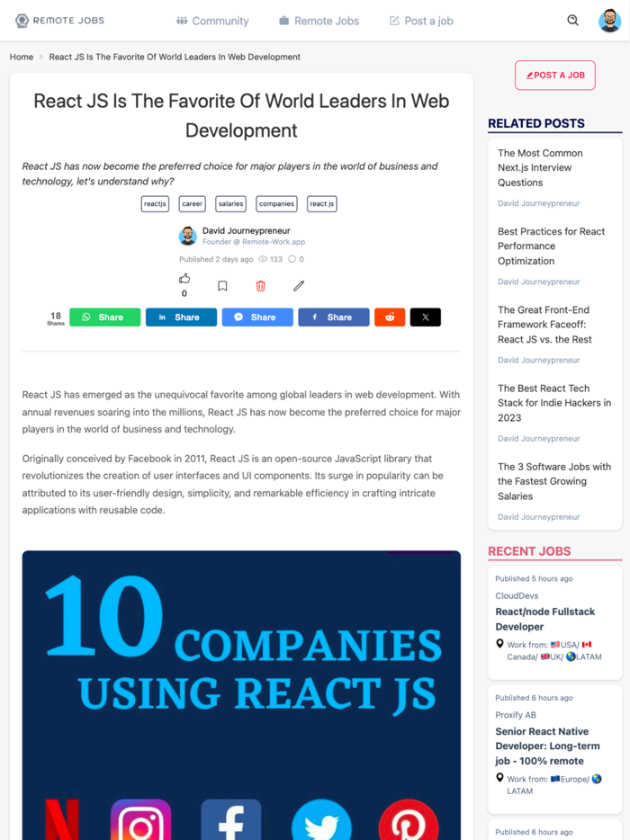Click the pink POST A JOB button

(555, 75)
